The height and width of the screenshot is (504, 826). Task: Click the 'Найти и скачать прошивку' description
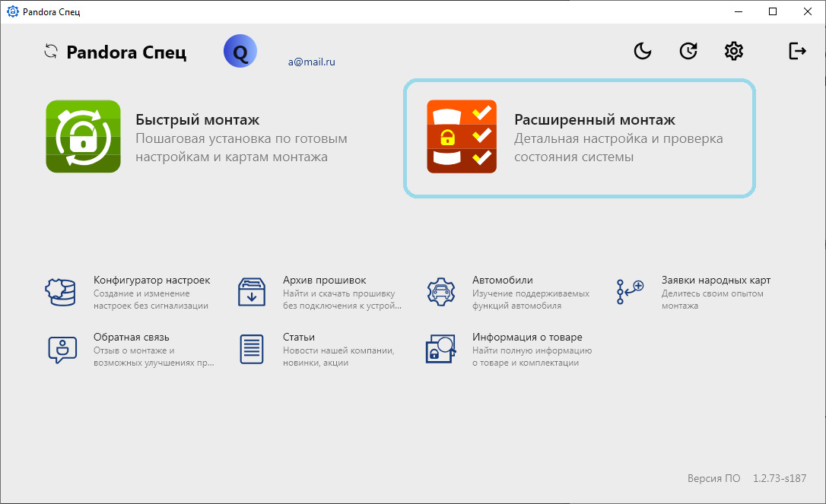342,300
